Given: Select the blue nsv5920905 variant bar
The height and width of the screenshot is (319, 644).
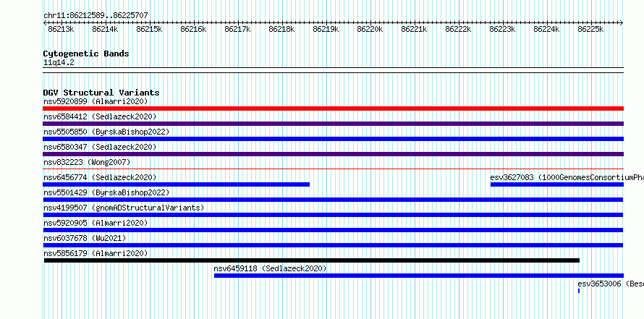Looking at the screenshot, I should coord(333,230).
